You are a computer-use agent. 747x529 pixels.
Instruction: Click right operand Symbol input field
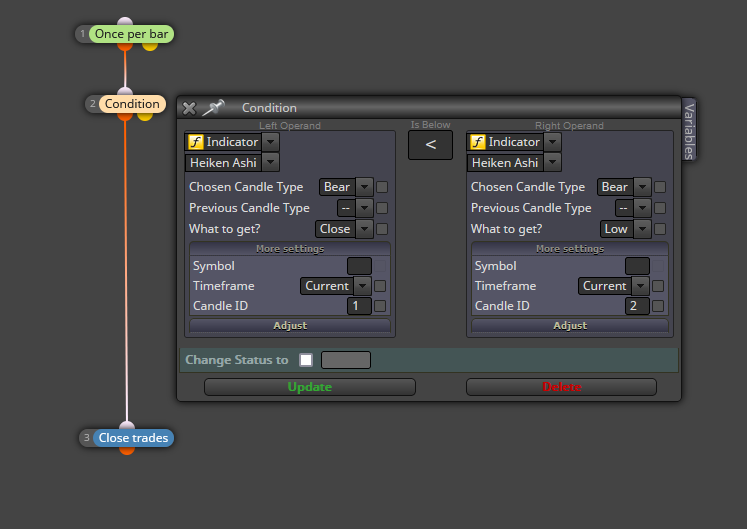(637, 266)
